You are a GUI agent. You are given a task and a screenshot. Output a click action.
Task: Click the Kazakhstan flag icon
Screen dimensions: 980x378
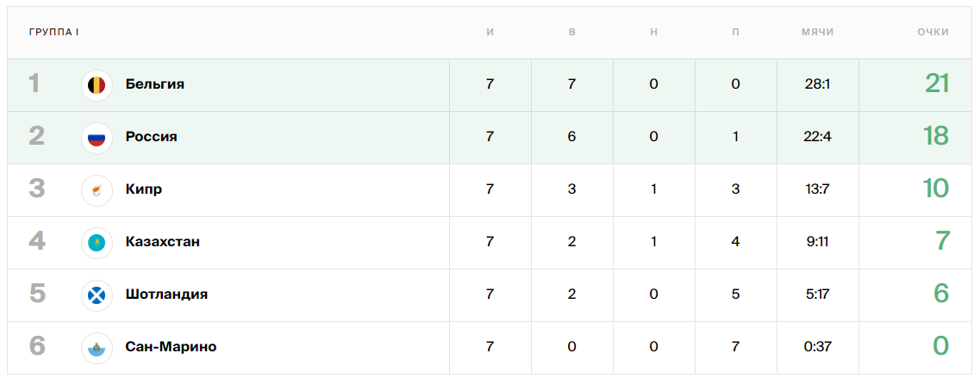point(97,243)
